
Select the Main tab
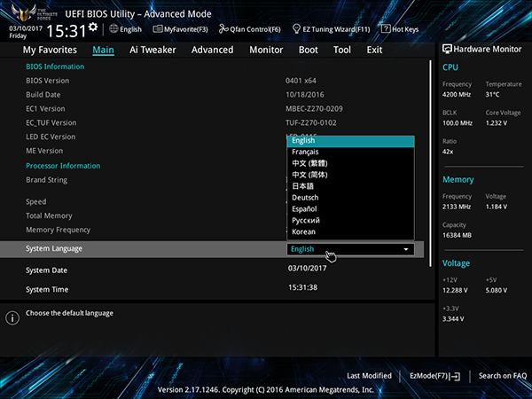coord(103,50)
